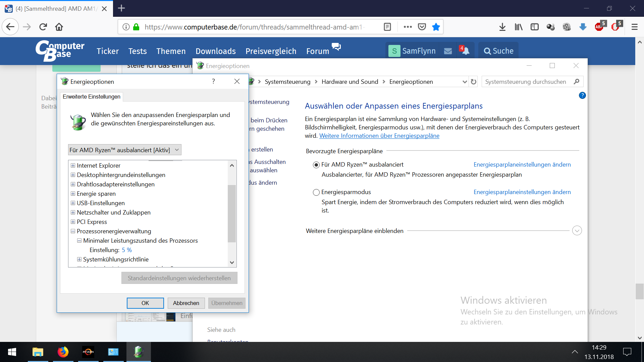Open Weitere Informationen über Energiesparpläne link
Image resolution: width=644 pixels, height=362 pixels.
(379, 136)
